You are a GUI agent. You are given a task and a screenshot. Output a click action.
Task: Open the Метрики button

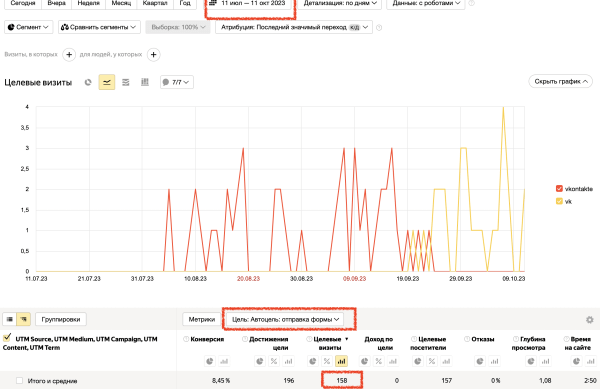[x=202, y=319]
